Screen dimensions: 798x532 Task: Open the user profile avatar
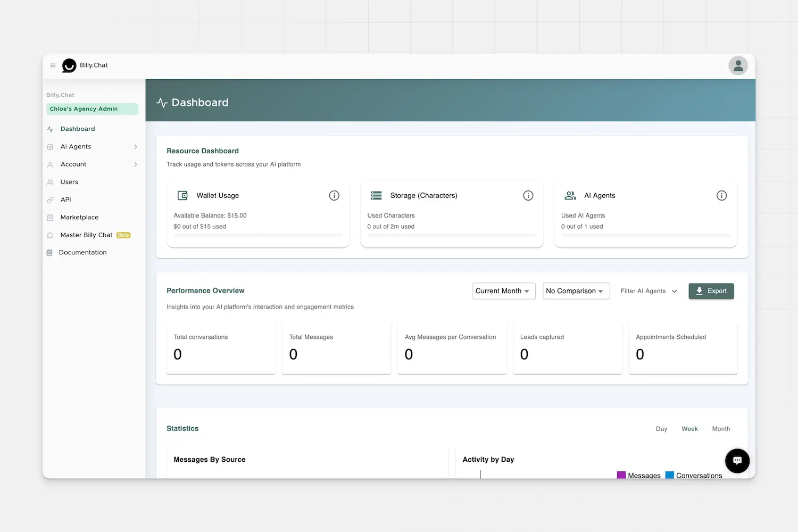738,65
